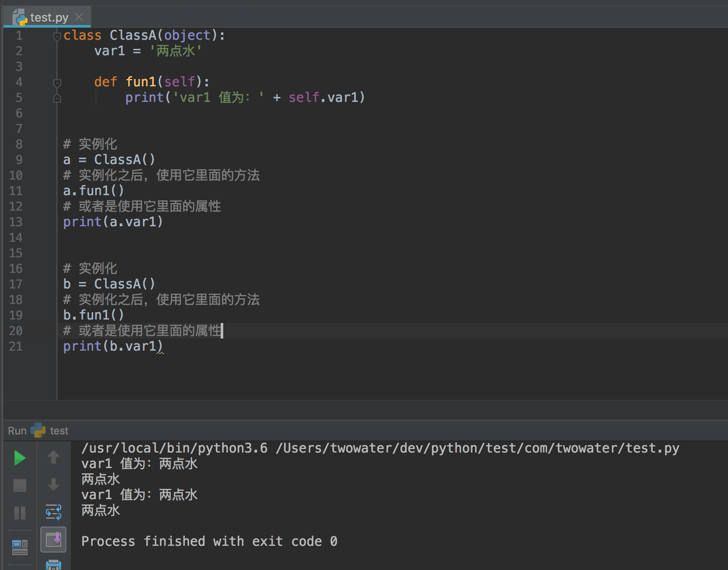728x570 pixels.
Task: Click line number 13 in the gutter
Action: (16, 222)
